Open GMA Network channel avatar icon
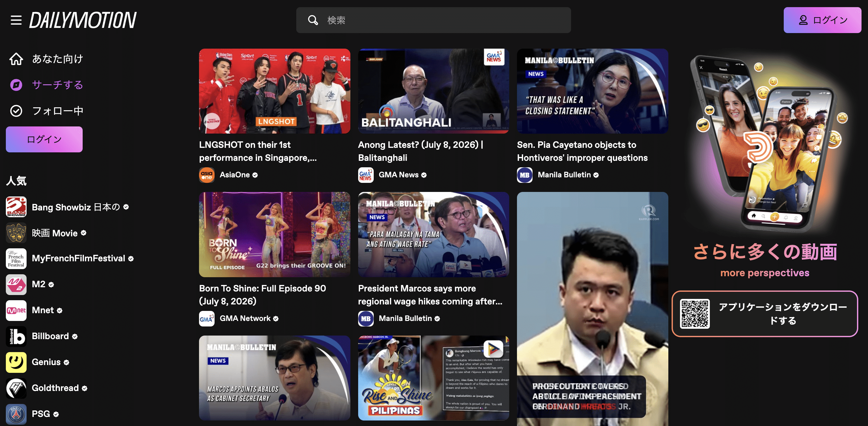The height and width of the screenshot is (426, 868). point(207,318)
